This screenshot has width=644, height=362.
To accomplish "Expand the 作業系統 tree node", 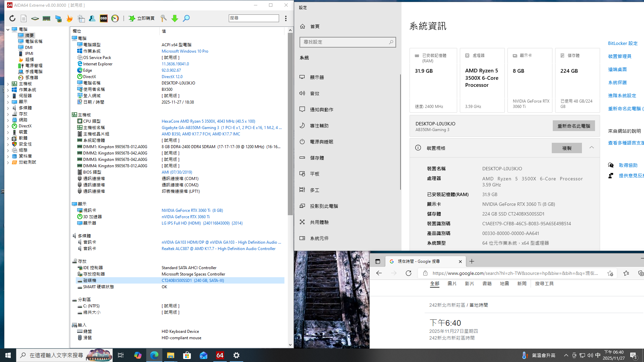I will point(8,90).
